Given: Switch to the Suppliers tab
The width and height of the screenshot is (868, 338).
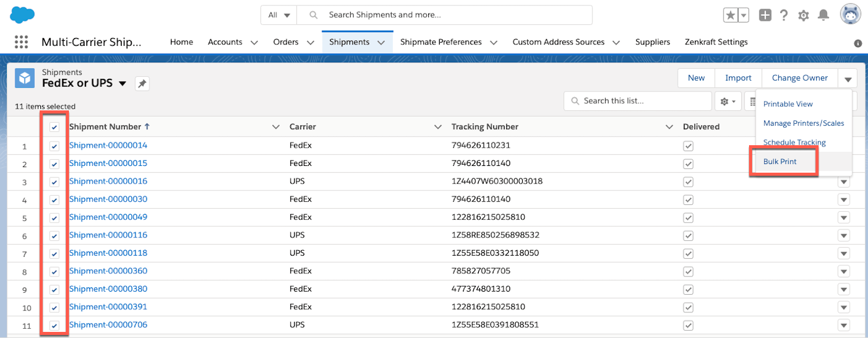Looking at the screenshot, I should 653,42.
